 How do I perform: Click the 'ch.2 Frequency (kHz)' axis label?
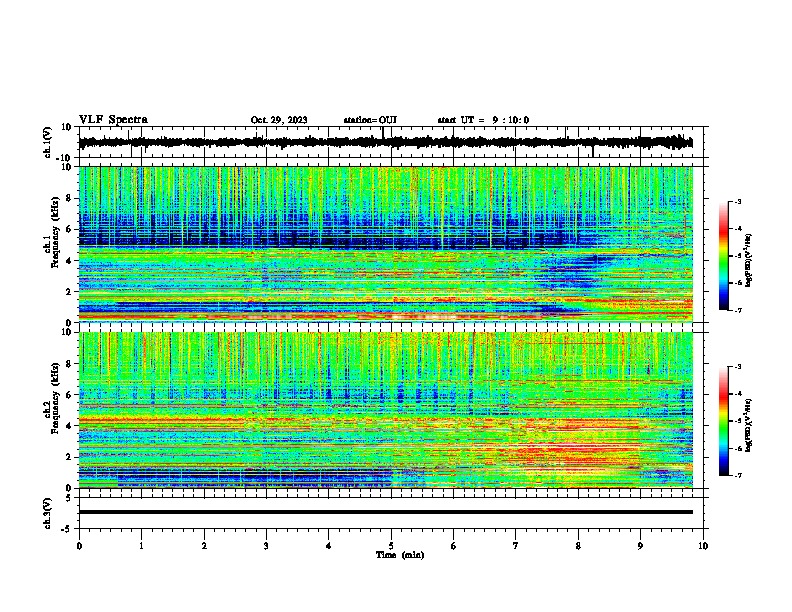coord(52,398)
